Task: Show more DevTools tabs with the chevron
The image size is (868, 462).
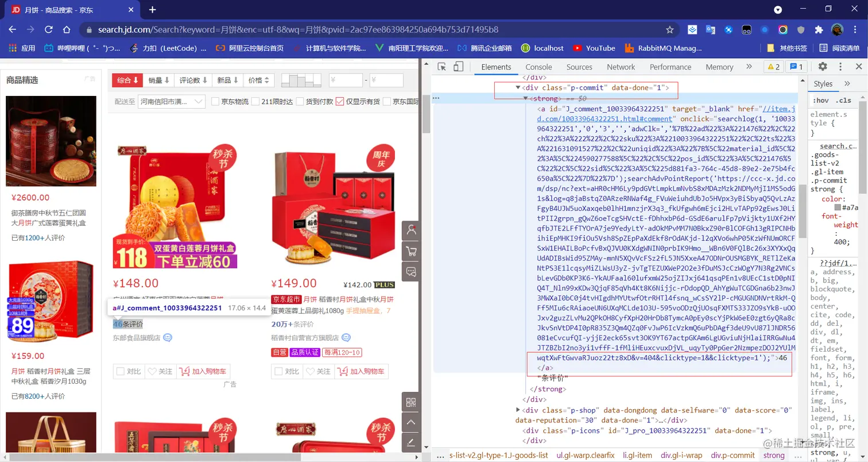Action: click(x=749, y=67)
